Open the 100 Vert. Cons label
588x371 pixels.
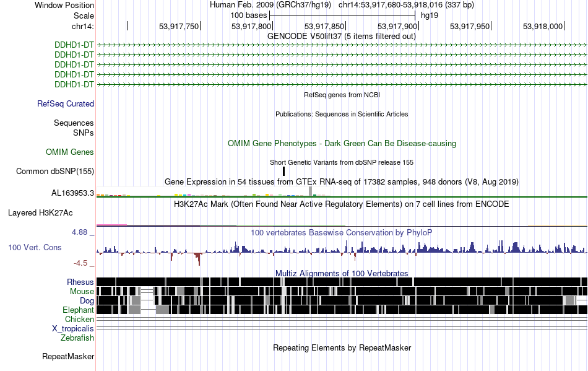coord(35,247)
